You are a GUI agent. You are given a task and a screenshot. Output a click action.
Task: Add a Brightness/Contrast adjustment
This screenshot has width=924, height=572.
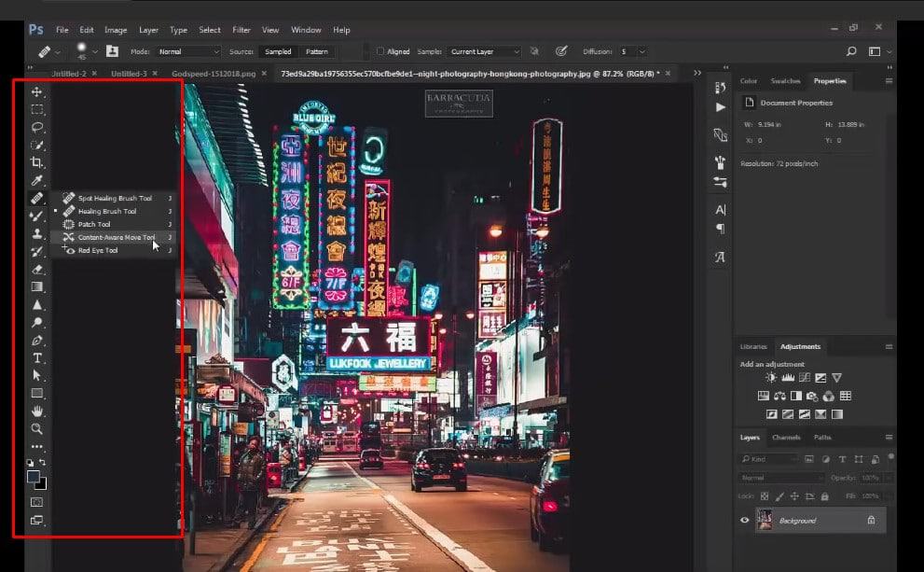point(771,377)
